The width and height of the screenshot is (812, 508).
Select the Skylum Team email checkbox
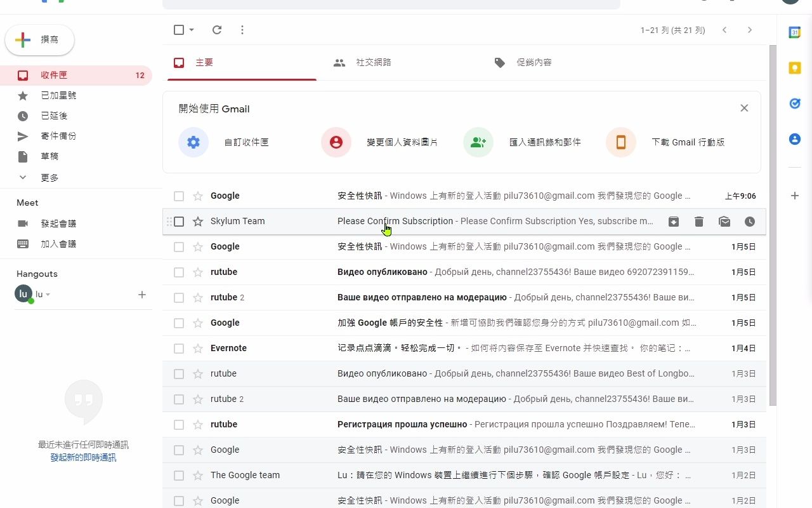[x=179, y=221]
